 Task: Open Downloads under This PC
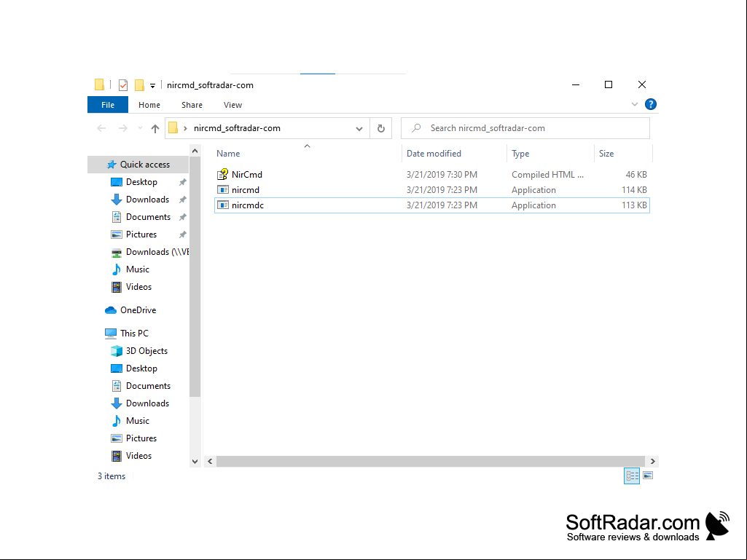tap(147, 403)
